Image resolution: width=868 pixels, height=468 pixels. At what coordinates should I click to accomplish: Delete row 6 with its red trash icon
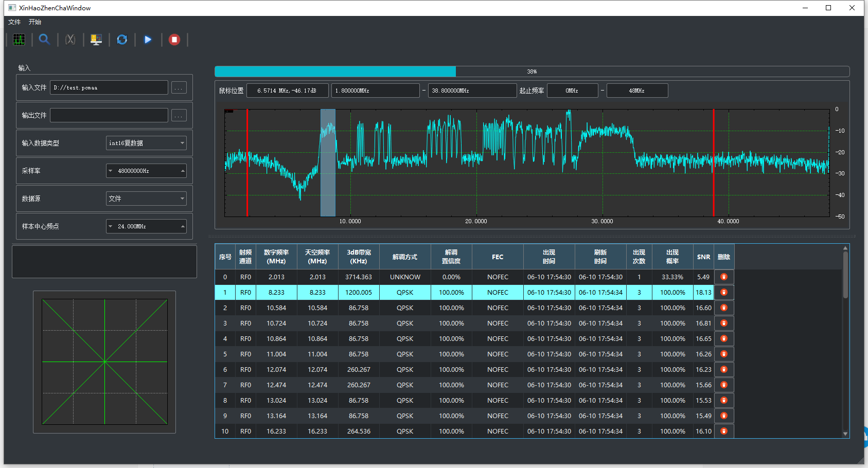[x=724, y=369]
